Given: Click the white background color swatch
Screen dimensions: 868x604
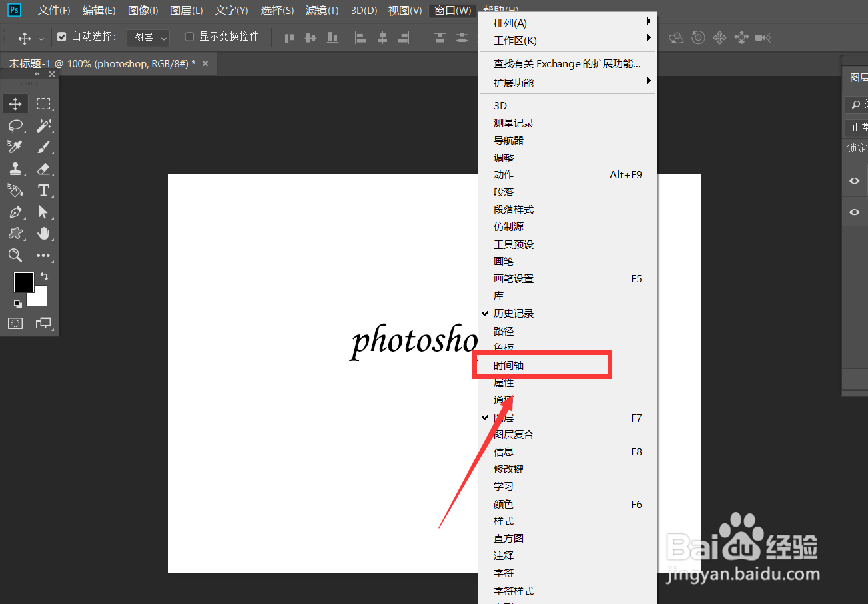Looking at the screenshot, I should coord(39,298).
